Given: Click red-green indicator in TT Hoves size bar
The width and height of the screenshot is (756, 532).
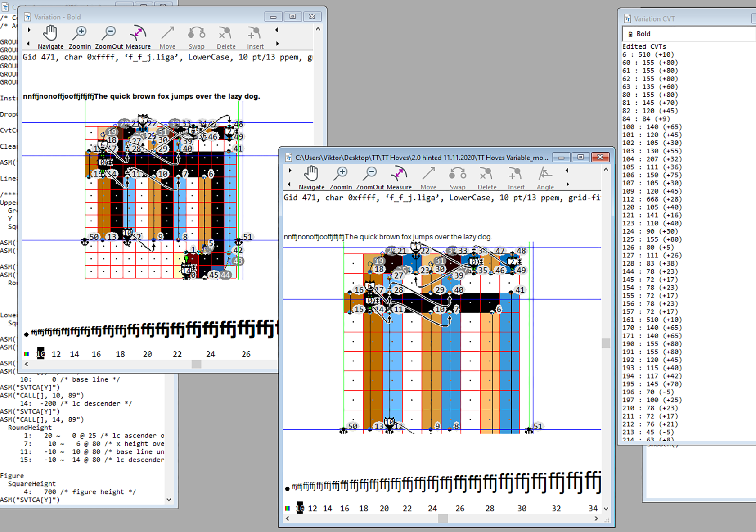Looking at the screenshot, I should 287,508.
